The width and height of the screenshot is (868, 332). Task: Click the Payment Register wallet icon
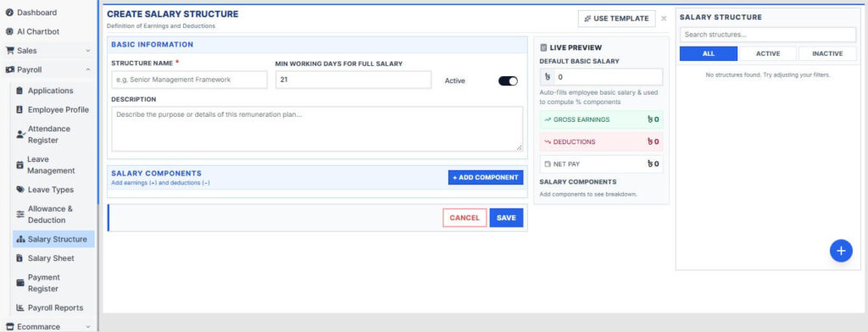[x=20, y=284]
